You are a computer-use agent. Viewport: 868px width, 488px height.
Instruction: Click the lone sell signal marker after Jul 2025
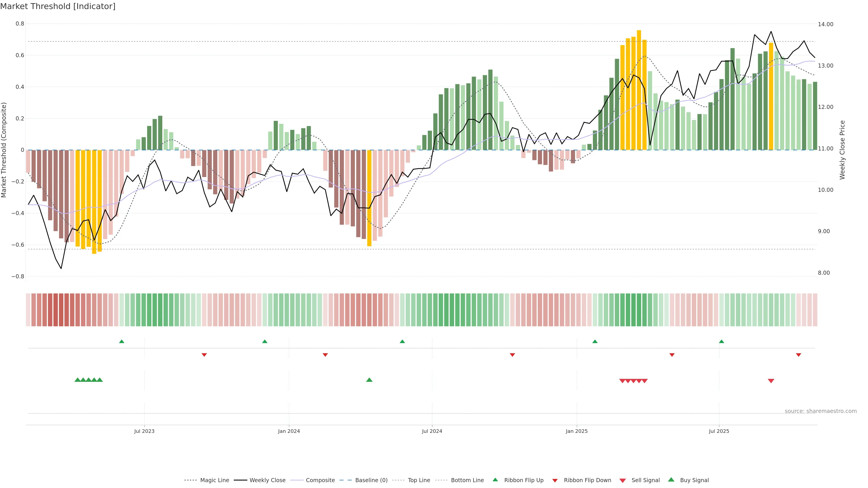771,381
